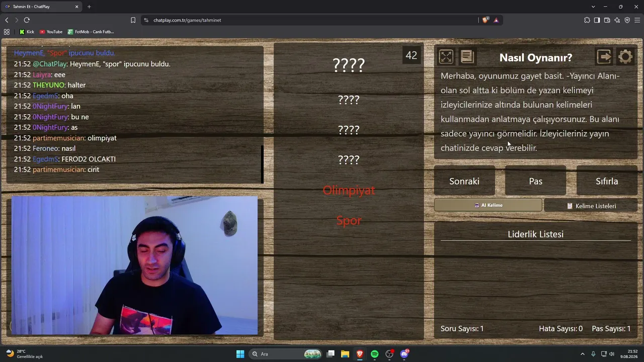Open Spotify from the taskbar

(x=374, y=354)
